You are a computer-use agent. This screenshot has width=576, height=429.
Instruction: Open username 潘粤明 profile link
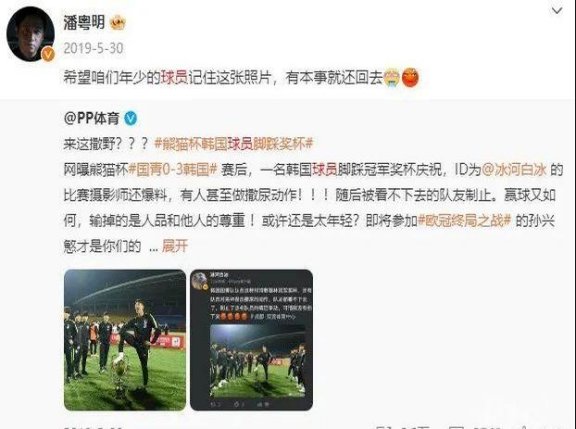pyautogui.click(x=84, y=23)
